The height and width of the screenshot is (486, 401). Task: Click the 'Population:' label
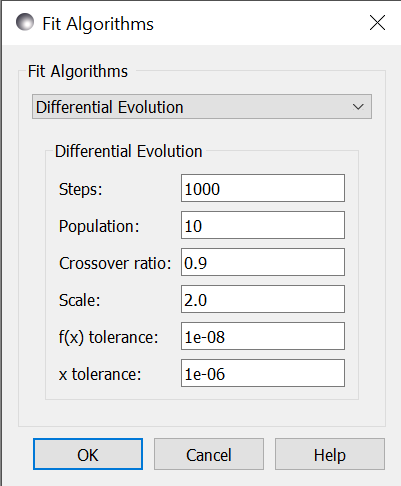pos(99,226)
